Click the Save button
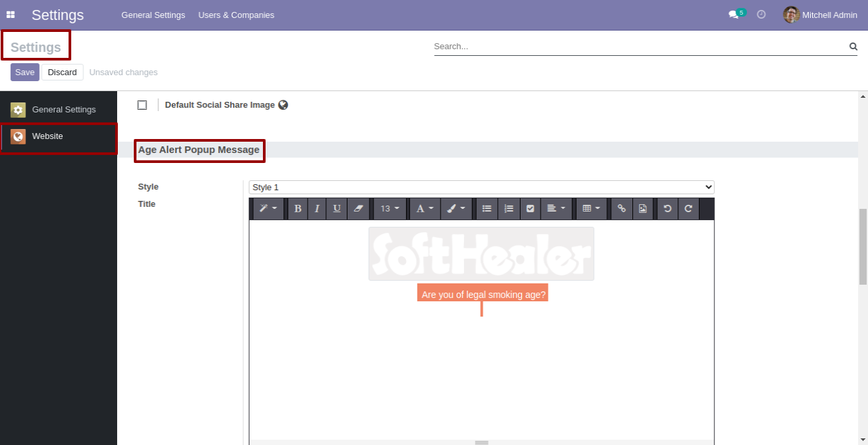868x445 pixels. (x=25, y=72)
